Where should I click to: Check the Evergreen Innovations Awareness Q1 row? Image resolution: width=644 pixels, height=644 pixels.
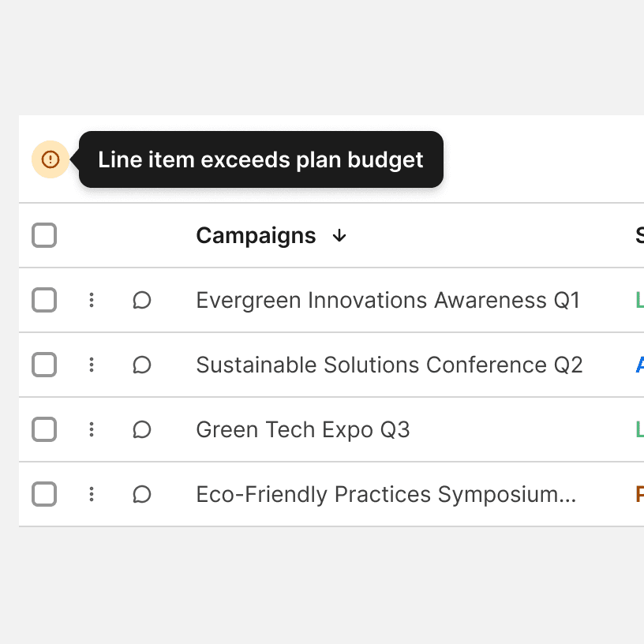44,300
